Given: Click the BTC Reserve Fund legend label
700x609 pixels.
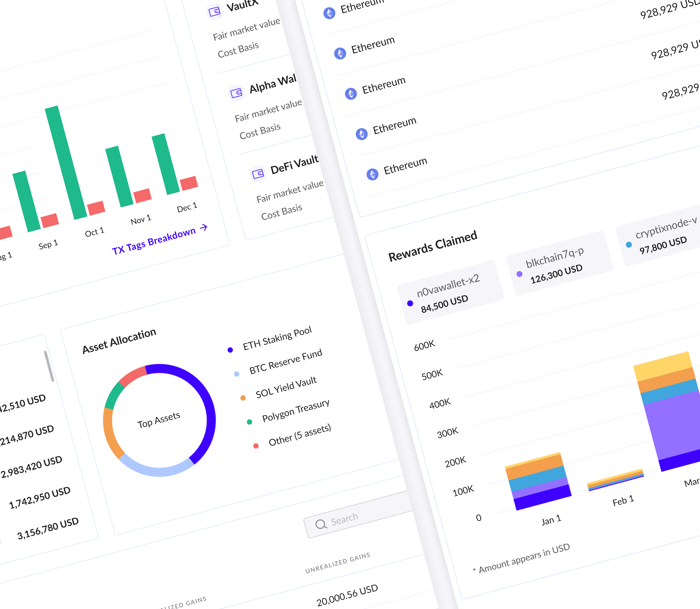Looking at the screenshot, I should [x=286, y=361].
